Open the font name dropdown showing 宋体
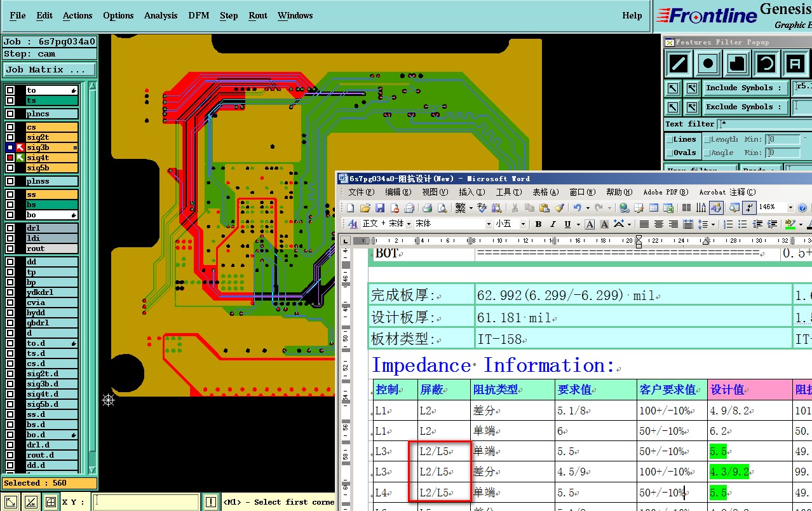The image size is (812, 511). [489, 224]
